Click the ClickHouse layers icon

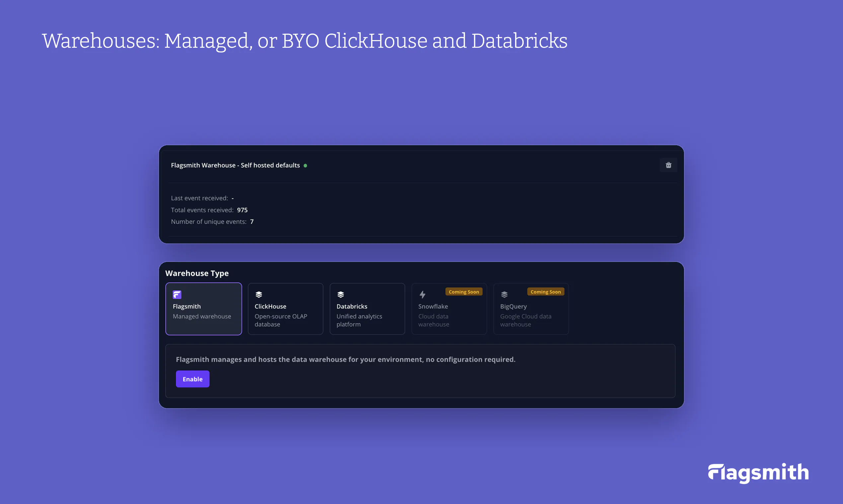pos(259,294)
